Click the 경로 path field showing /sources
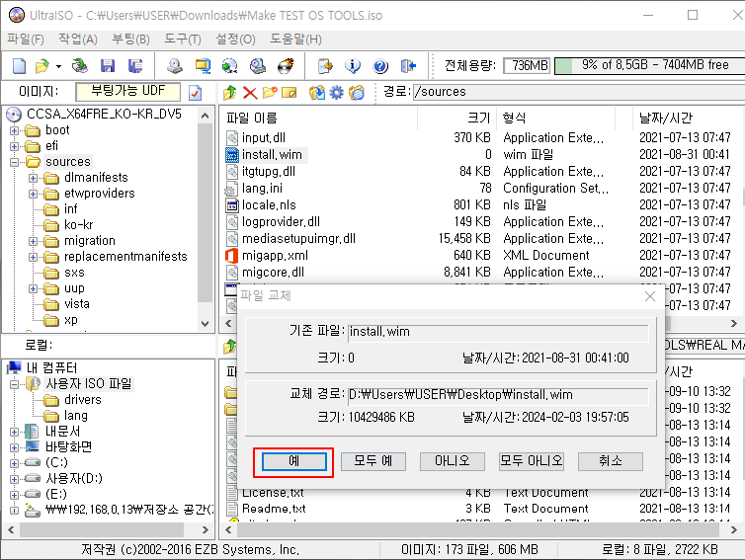This screenshot has width=745, height=560. [579, 92]
